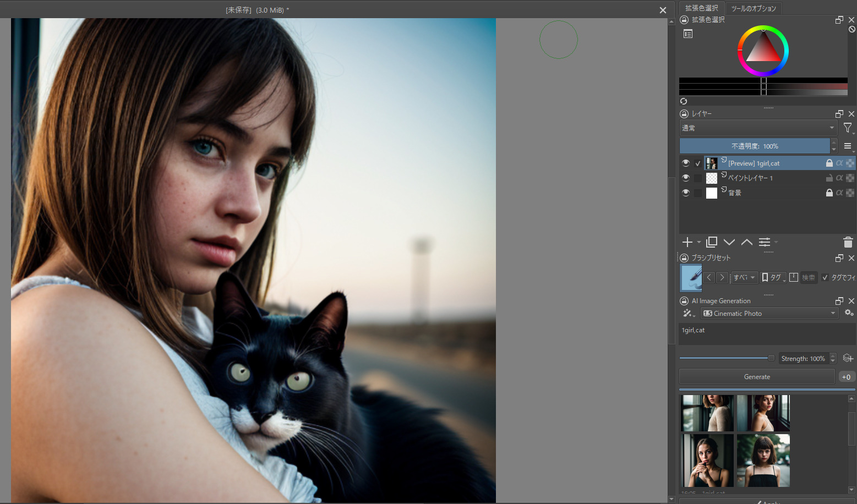Open AI Image Generation settings gear
The image size is (857, 504).
point(849,313)
